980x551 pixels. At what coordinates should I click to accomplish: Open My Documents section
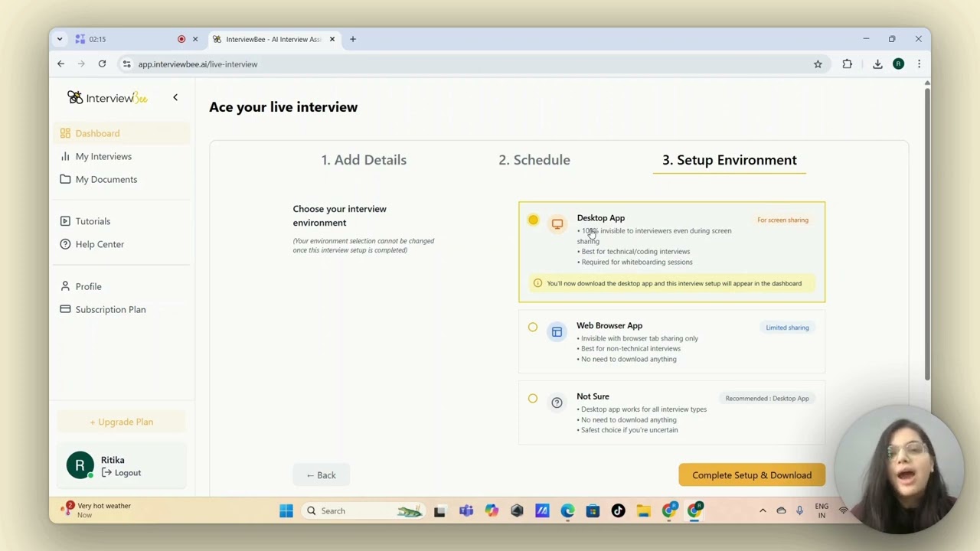[106, 179]
